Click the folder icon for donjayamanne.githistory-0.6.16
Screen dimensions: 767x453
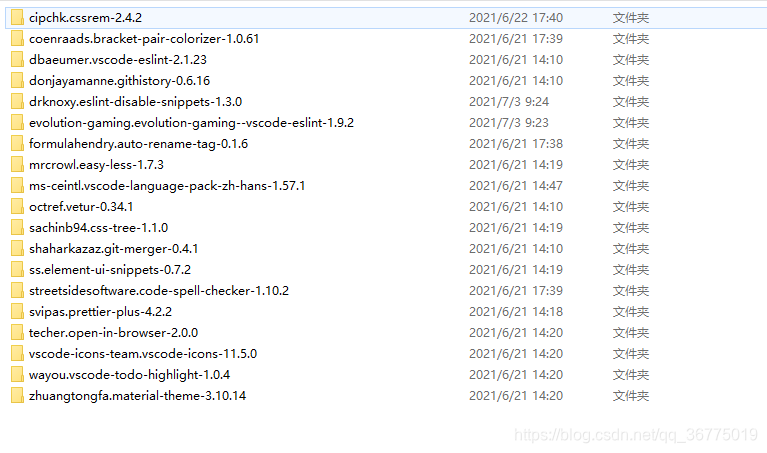pos(17,81)
